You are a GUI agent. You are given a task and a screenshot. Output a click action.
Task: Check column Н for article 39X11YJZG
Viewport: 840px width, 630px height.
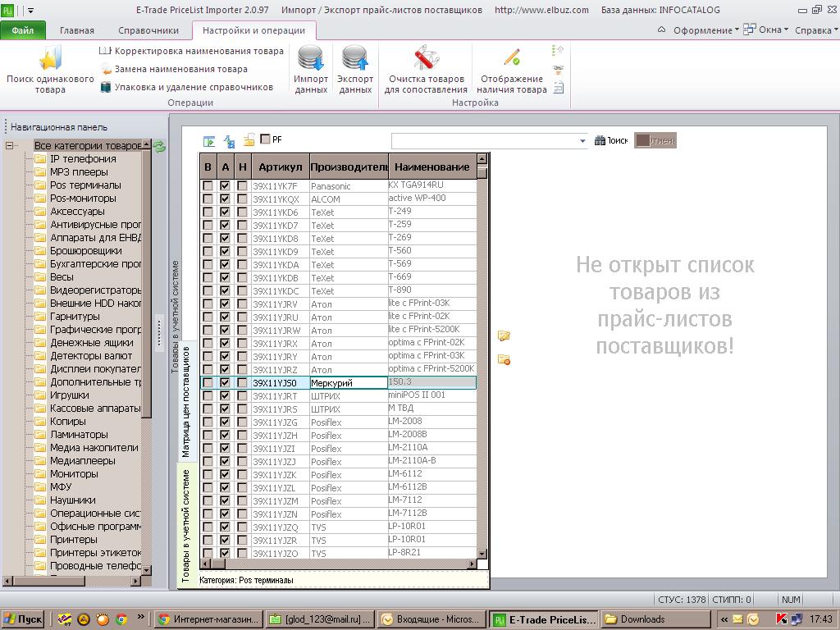(x=242, y=422)
